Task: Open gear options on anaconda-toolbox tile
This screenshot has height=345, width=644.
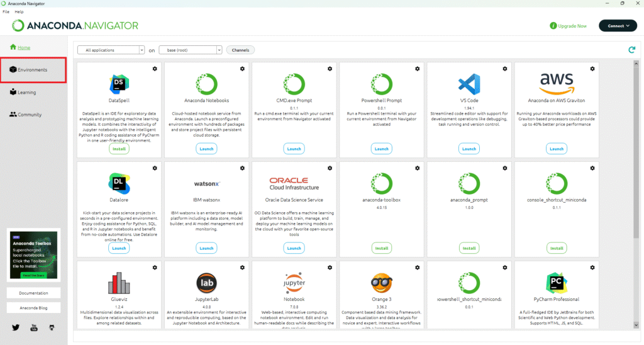Action: click(418, 168)
